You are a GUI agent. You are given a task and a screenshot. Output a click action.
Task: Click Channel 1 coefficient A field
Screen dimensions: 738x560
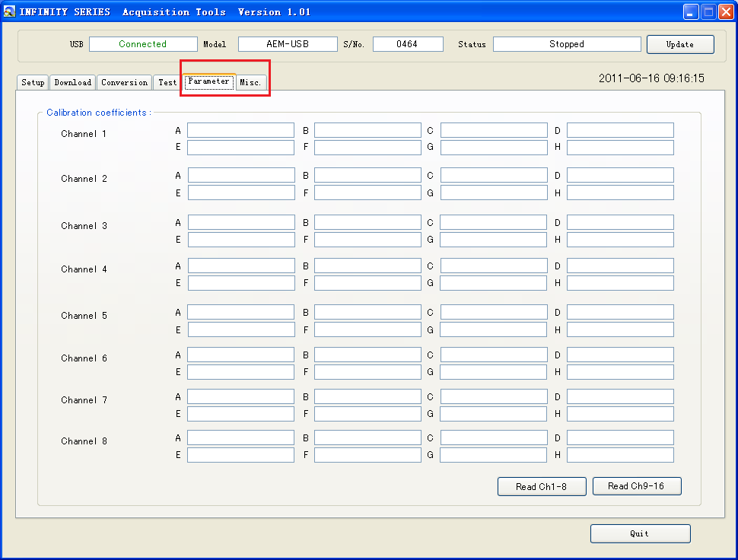click(240, 131)
